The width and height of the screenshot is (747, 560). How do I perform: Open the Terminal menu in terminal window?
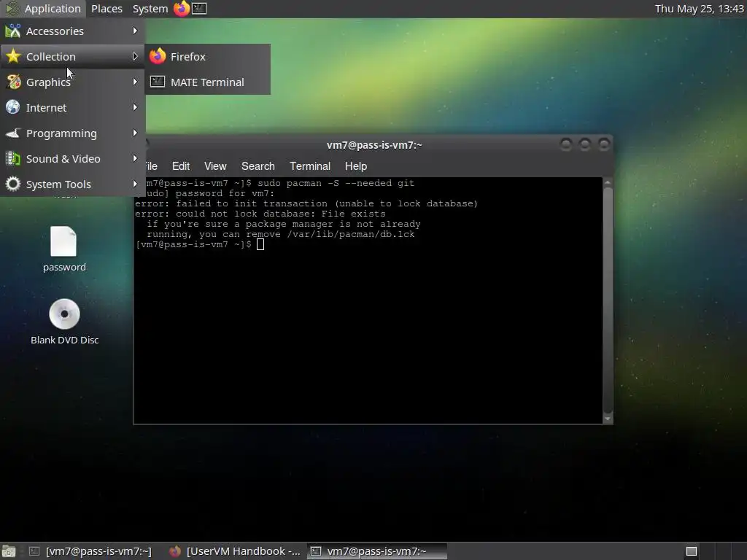(x=310, y=166)
